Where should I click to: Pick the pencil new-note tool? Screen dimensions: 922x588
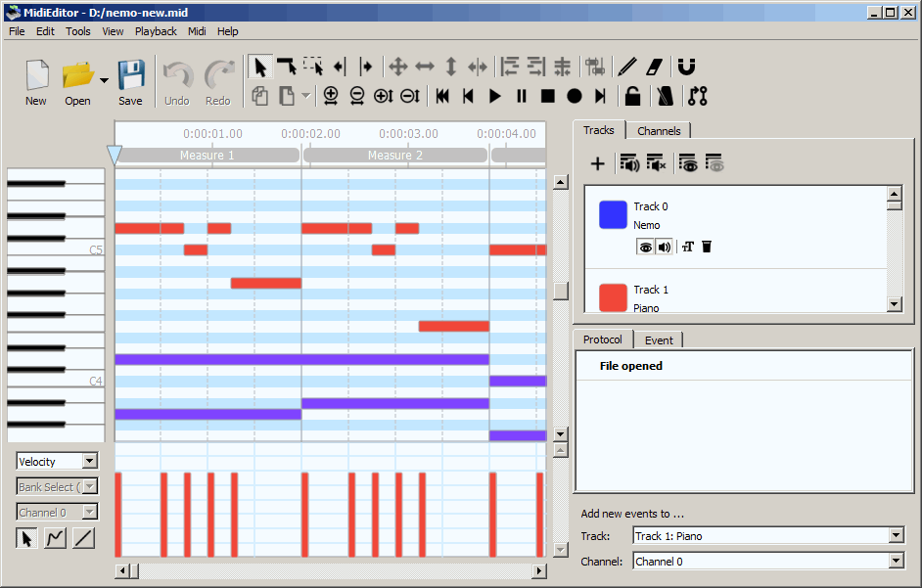coord(627,68)
